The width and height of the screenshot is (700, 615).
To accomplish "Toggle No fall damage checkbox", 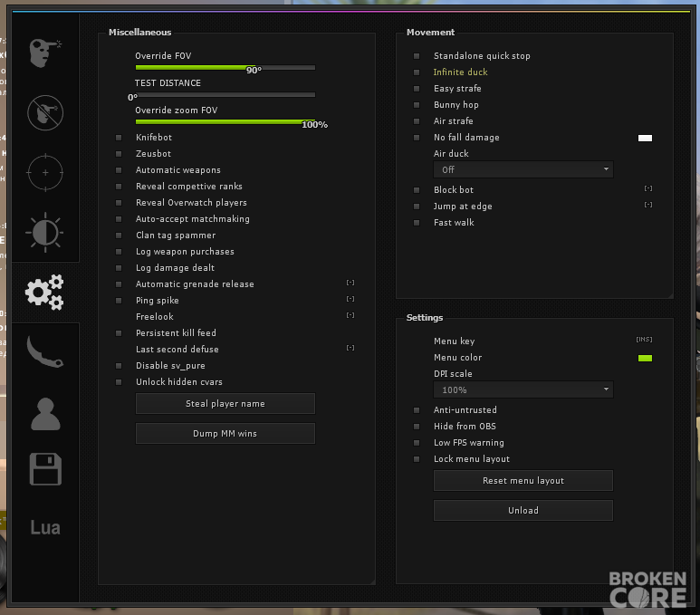I will pyautogui.click(x=417, y=138).
